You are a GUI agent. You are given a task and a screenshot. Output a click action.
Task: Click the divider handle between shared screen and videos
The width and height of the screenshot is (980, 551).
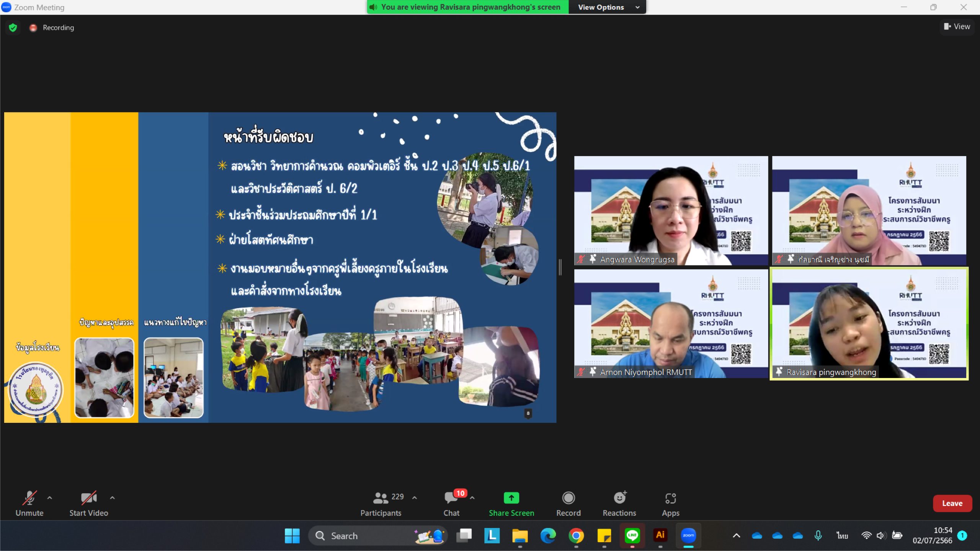tap(560, 267)
